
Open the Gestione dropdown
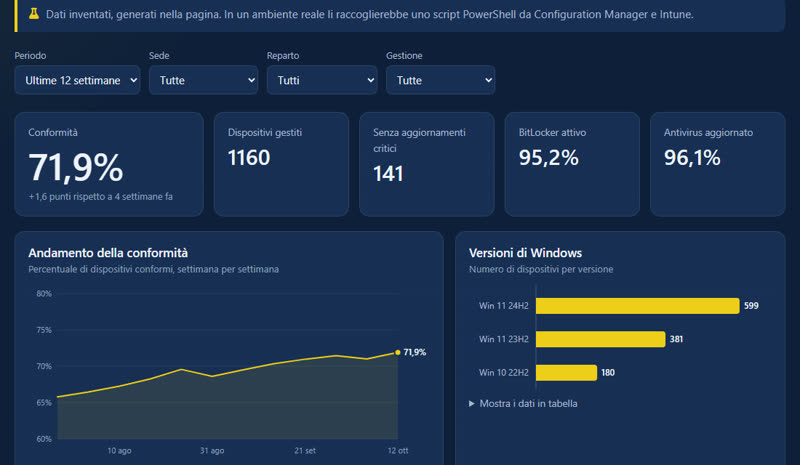440,80
